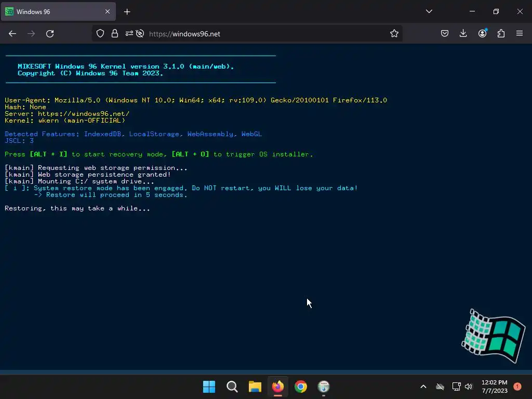Click the OneDrive cloud tray icon
Image resolution: width=532 pixels, height=399 pixels.
[440, 387]
